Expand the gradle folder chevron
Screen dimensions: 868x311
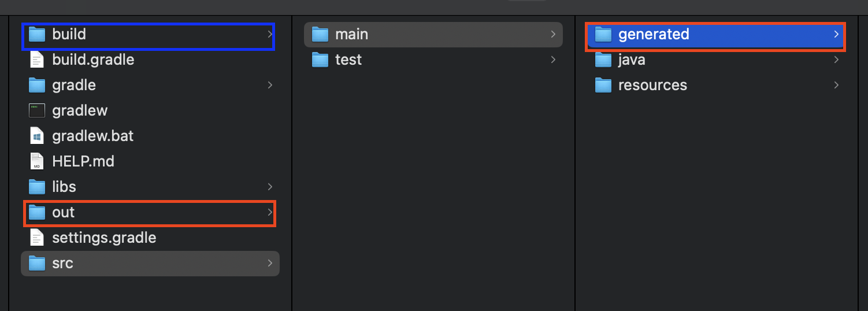270,85
